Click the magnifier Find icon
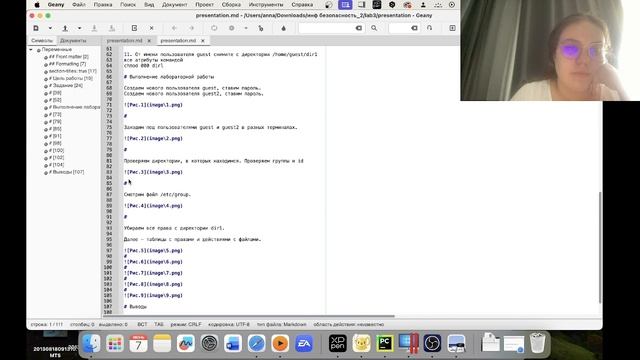Image resolution: width=640 pixels, height=360 pixels. (374, 28)
